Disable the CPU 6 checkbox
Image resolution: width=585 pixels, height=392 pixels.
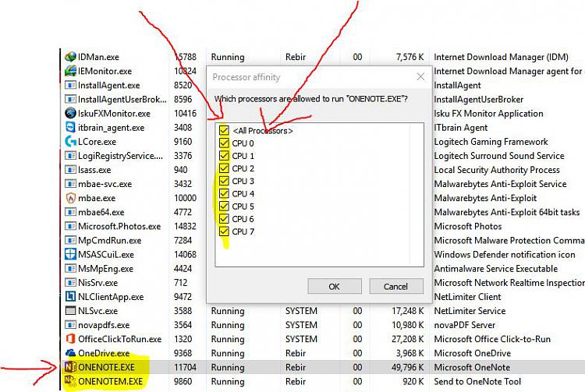click(x=224, y=219)
